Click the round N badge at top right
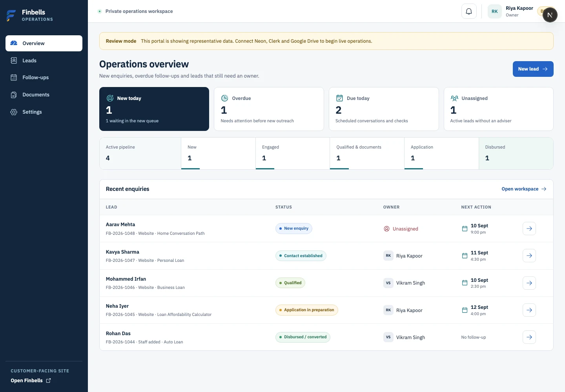 click(550, 15)
